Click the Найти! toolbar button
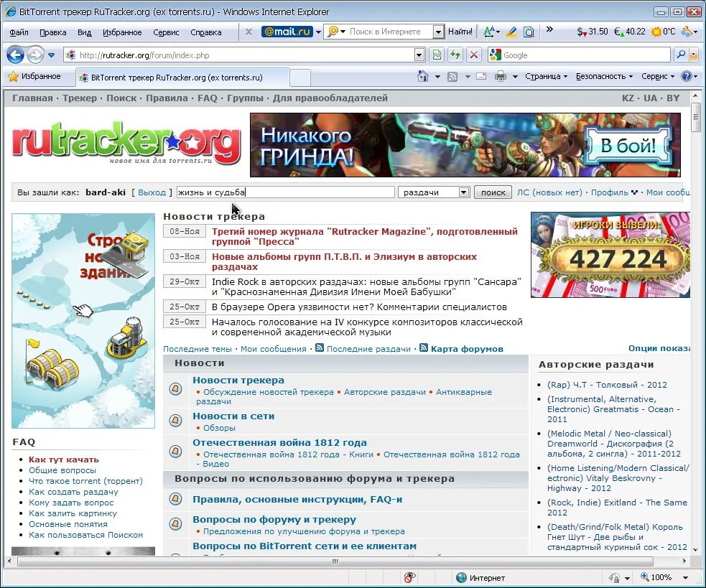Image resolution: width=706 pixels, height=588 pixels. [460, 32]
